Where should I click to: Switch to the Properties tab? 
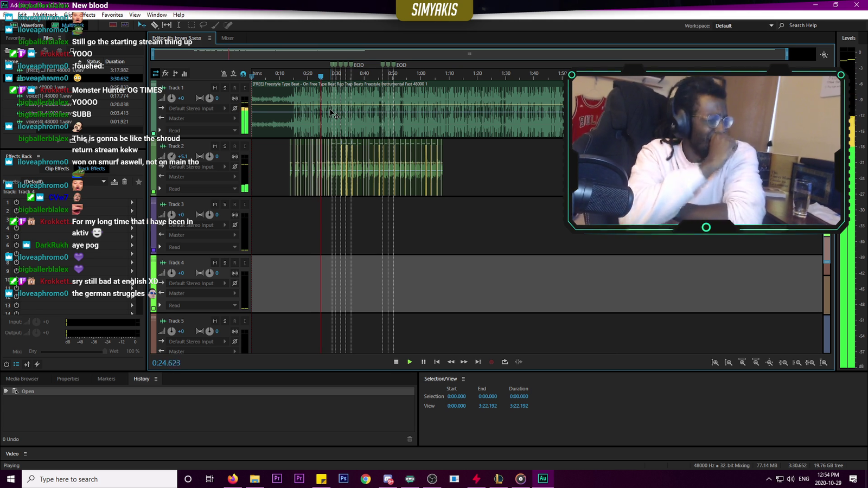point(68,379)
